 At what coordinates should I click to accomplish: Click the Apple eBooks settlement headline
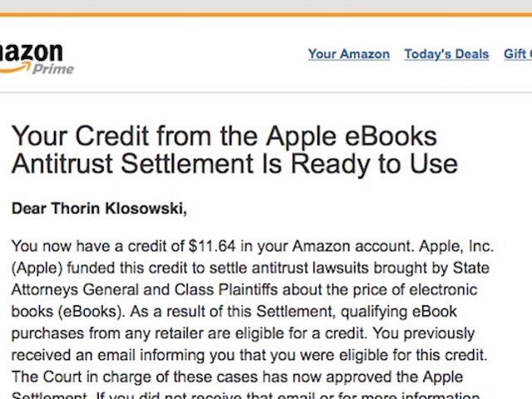[234, 150]
